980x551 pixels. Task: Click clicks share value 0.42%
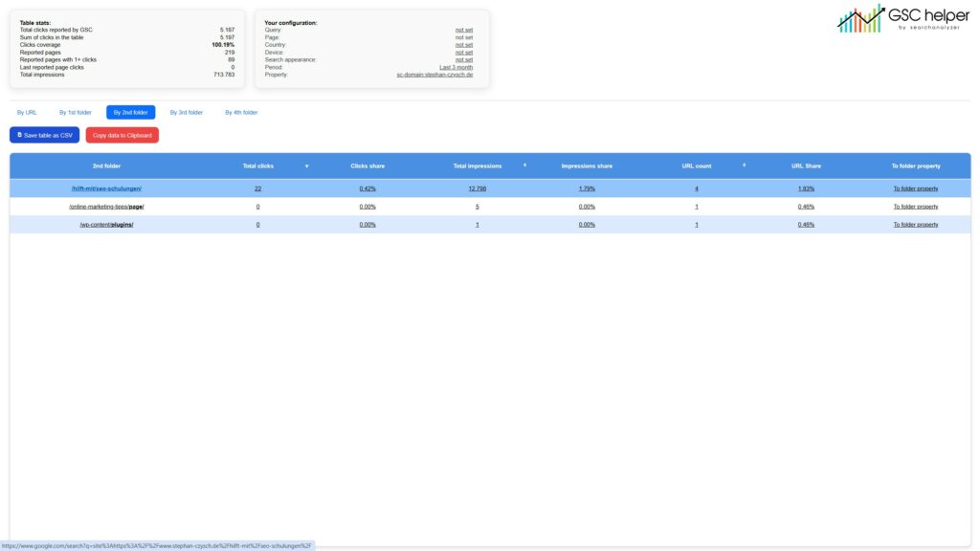(x=367, y=188)
